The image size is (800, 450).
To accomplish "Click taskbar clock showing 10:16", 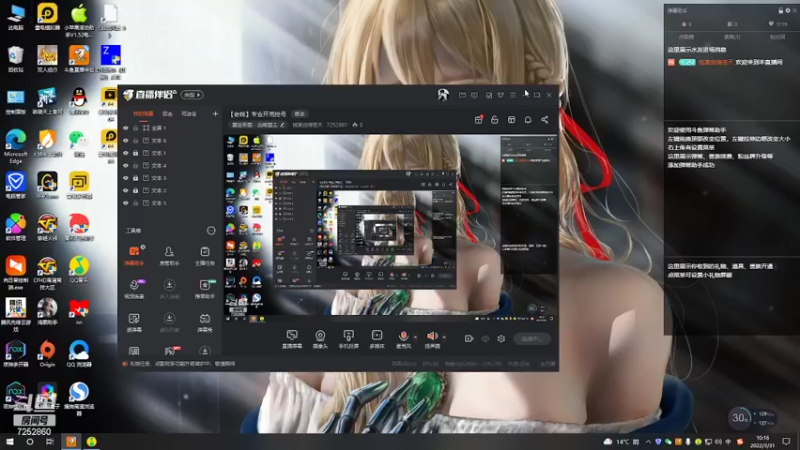I will 762,442.
